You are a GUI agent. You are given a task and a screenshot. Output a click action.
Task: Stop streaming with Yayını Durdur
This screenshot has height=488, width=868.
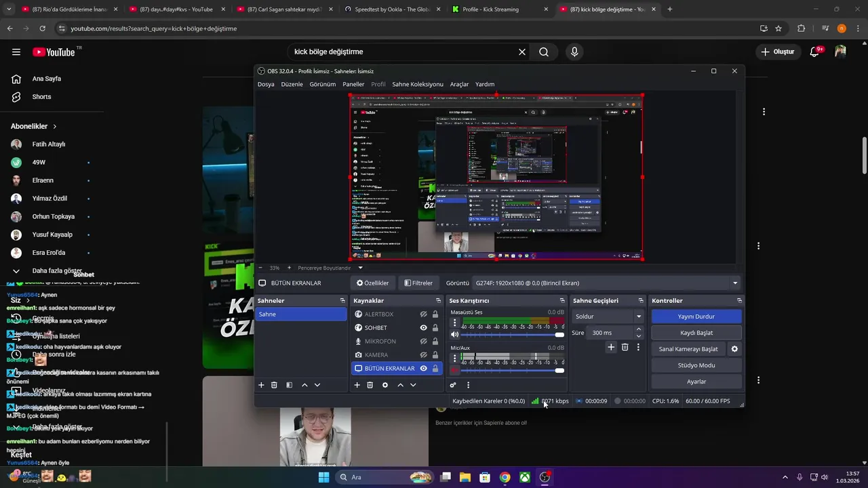pyautogui.click(x=696, y=317)
